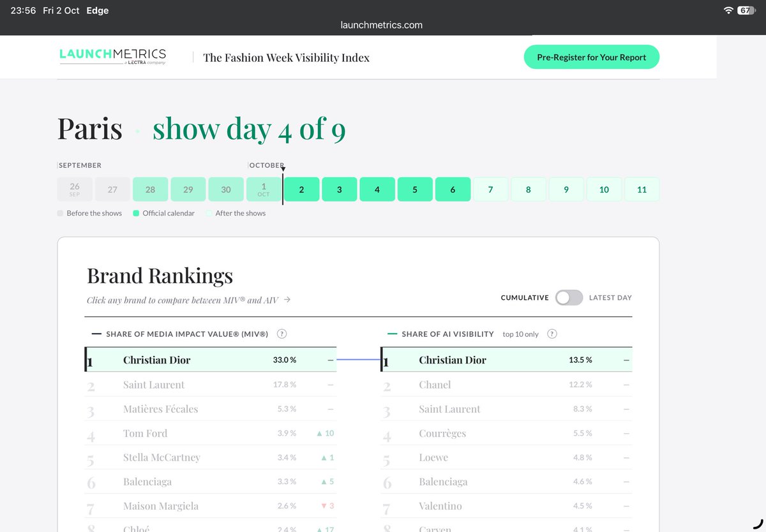Click the Before the shows legend item

pos(89,213)
